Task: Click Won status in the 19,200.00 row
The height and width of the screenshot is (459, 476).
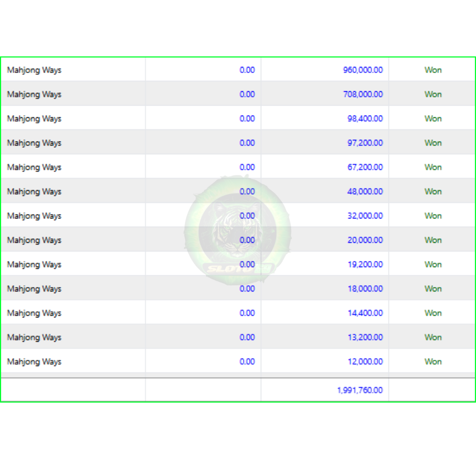Action: (x=433, y=264)
